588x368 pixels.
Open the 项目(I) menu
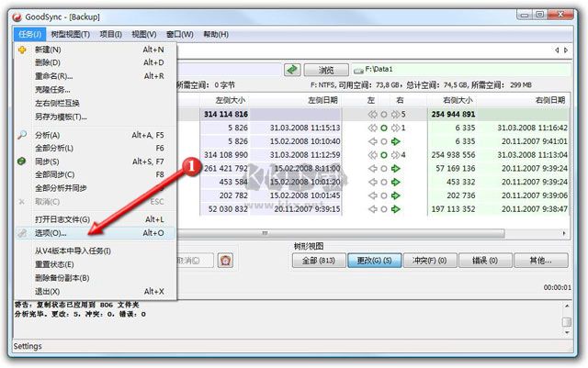pos(110,34)
